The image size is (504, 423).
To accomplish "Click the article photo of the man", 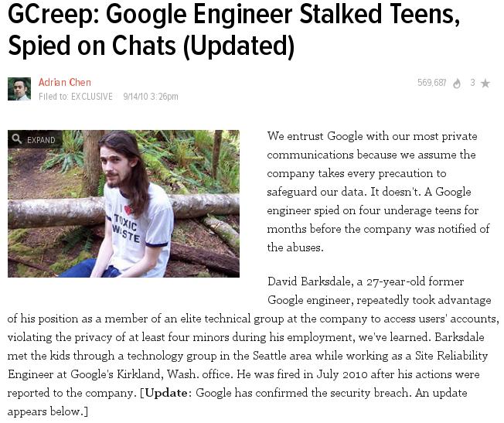I will (124, 203).
